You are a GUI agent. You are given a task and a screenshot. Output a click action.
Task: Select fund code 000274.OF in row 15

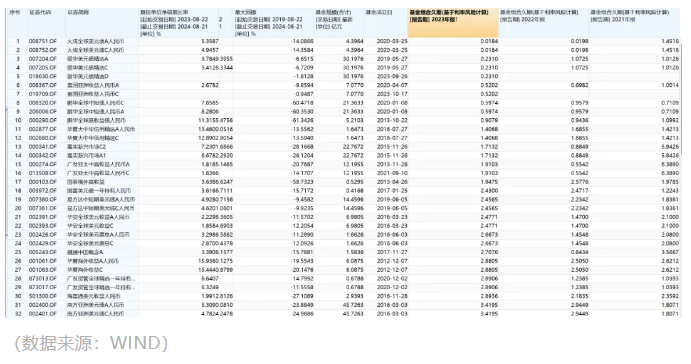click(43, 164)
